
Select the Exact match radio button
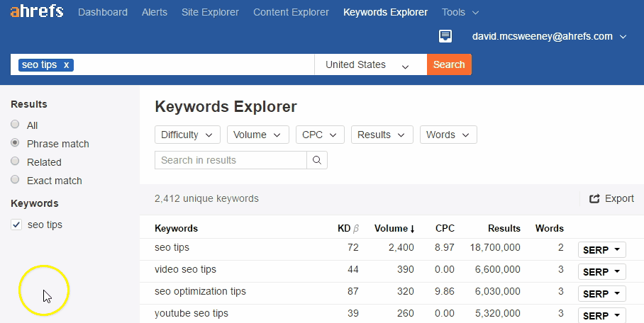click(15, 179)
